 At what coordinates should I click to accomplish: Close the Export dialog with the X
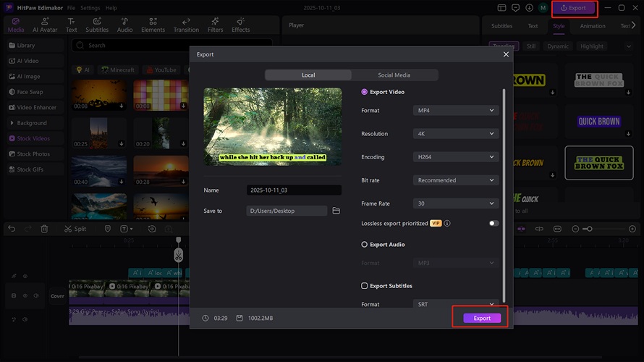click(x=506, y=54)
